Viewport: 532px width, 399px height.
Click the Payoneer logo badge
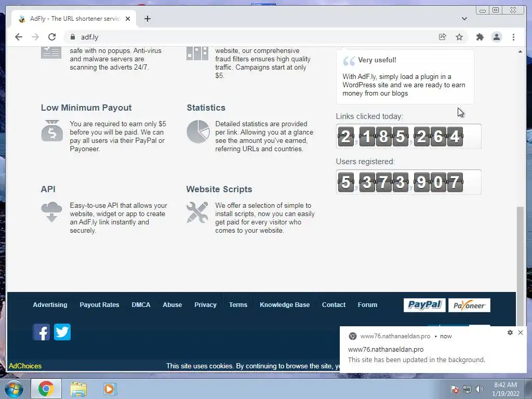pos(469,305)
